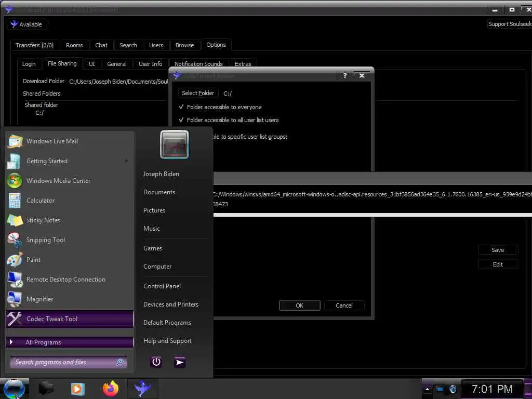Click the Start orb on taskbar
The height and width of the screenshot is (399, 532).
click(14, 389)
